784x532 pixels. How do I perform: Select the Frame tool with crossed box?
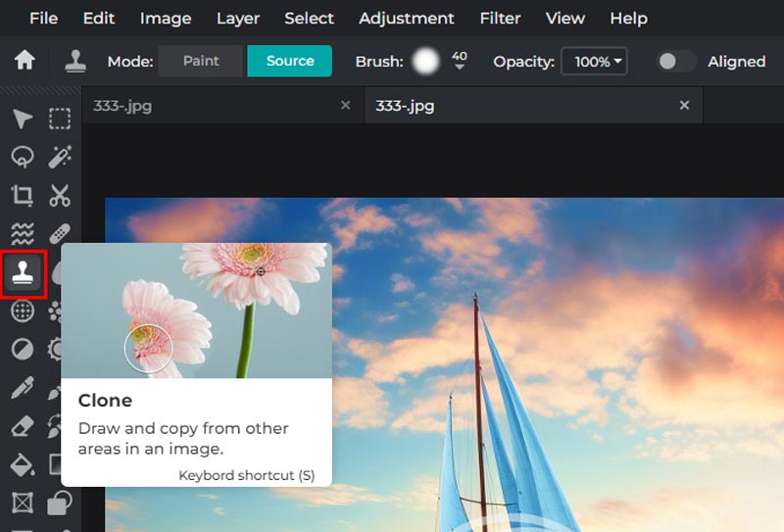23,503
